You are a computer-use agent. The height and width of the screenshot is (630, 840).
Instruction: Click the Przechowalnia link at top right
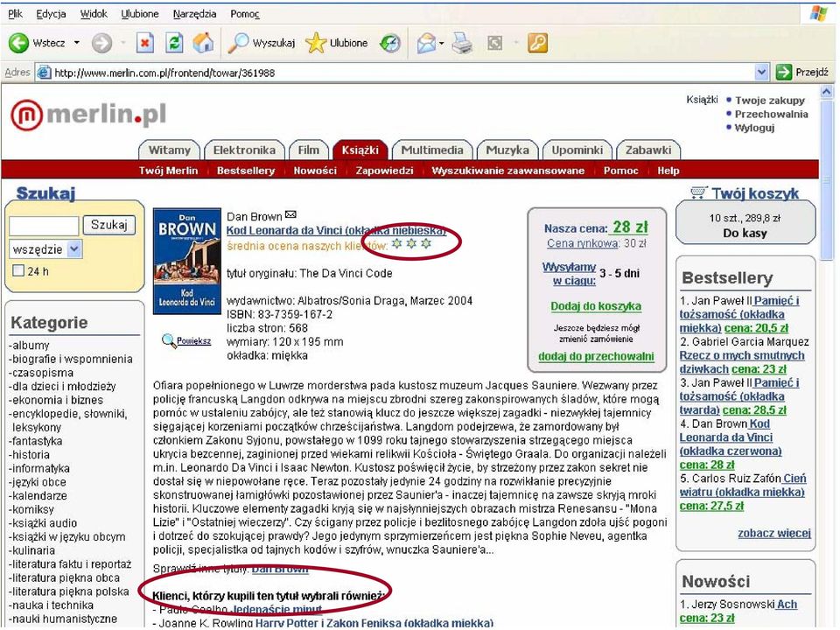(x=771, y=114)
